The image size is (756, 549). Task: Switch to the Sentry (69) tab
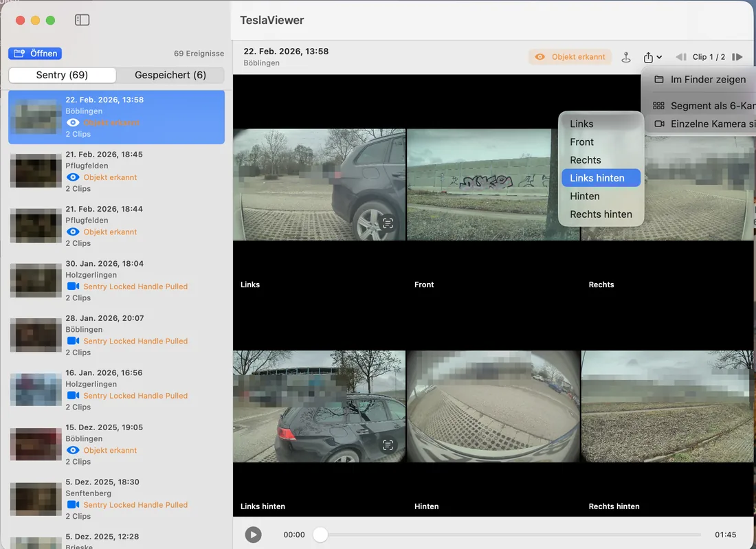pos(62,75)
